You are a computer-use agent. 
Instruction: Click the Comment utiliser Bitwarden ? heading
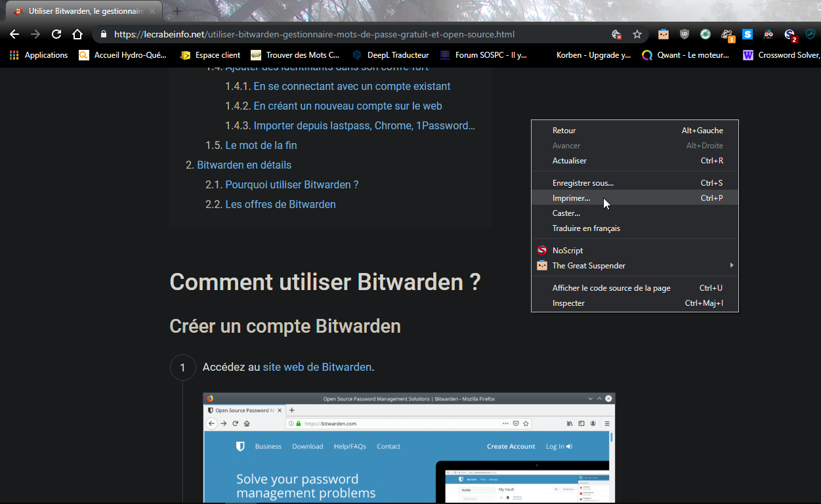coord(325,282)
